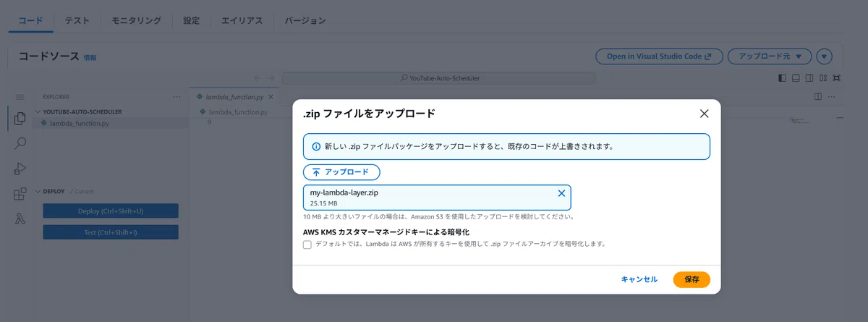Screen dimensions: 868x322
Task: Open customize layout icon
Action: [823, 78]
